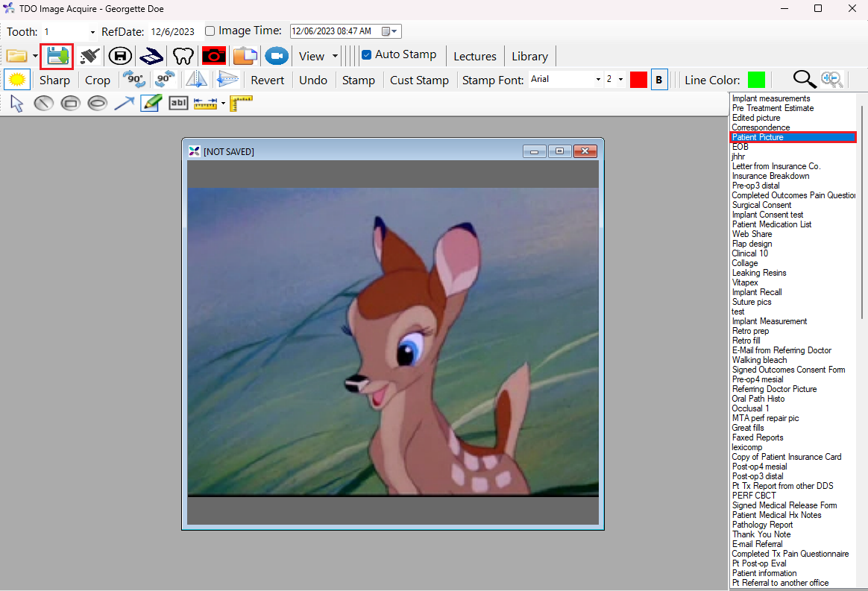Open the Library tab
Screen dimensions: 868x591
tap(529, 56)
